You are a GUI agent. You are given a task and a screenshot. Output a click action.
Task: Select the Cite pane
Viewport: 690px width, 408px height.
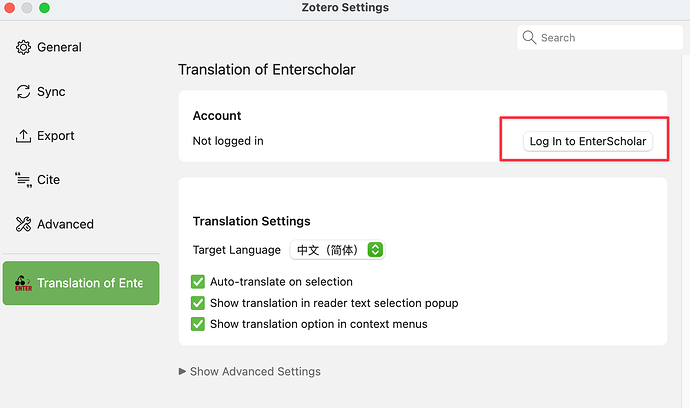(81, 180)
